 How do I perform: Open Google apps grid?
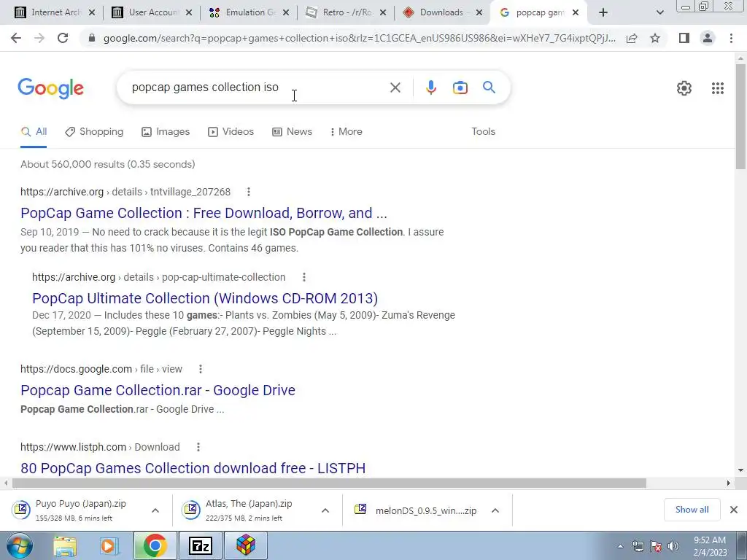pos(718,88)
